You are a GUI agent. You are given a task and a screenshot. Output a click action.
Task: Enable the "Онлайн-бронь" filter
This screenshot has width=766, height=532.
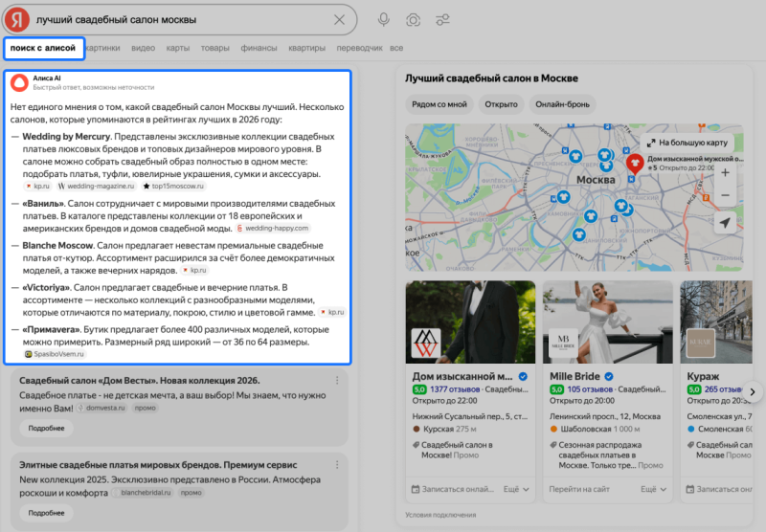click(x=561, y=104)
